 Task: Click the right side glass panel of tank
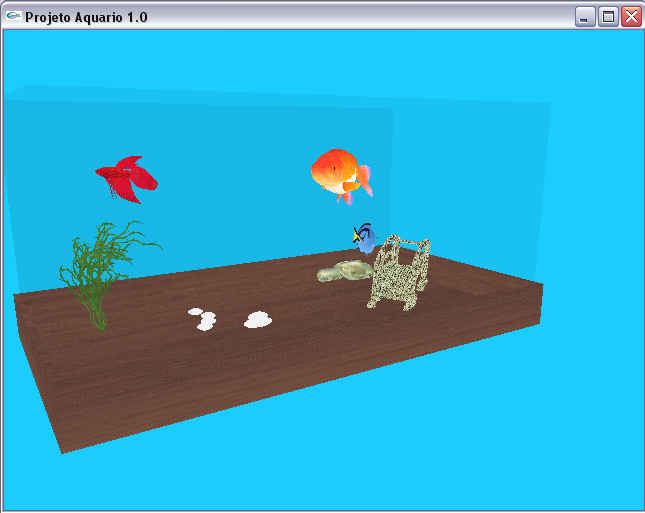coord(470,180)
